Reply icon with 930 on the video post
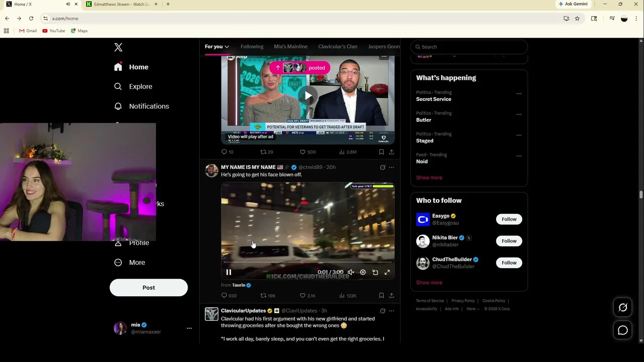Screen dimensions: 644x362 [229, 296]
